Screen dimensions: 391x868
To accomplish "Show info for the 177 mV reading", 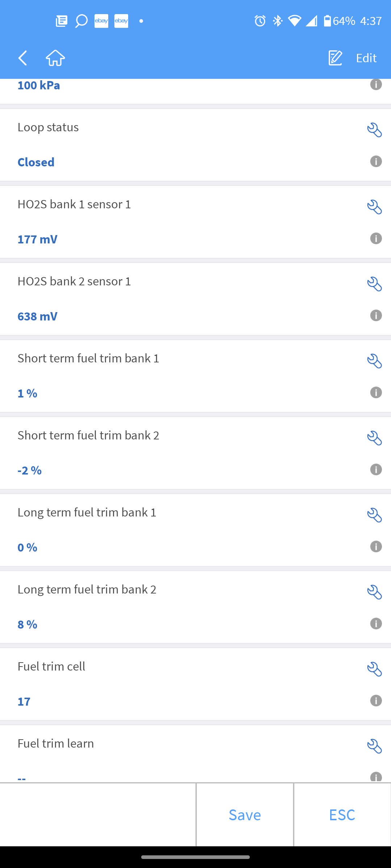I will coord(376,238).
